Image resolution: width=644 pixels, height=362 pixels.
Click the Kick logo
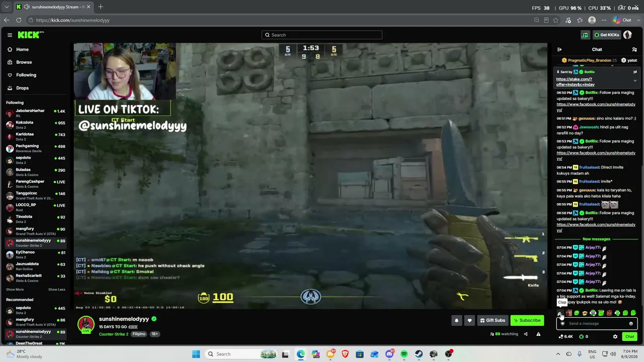pos(31,35)
